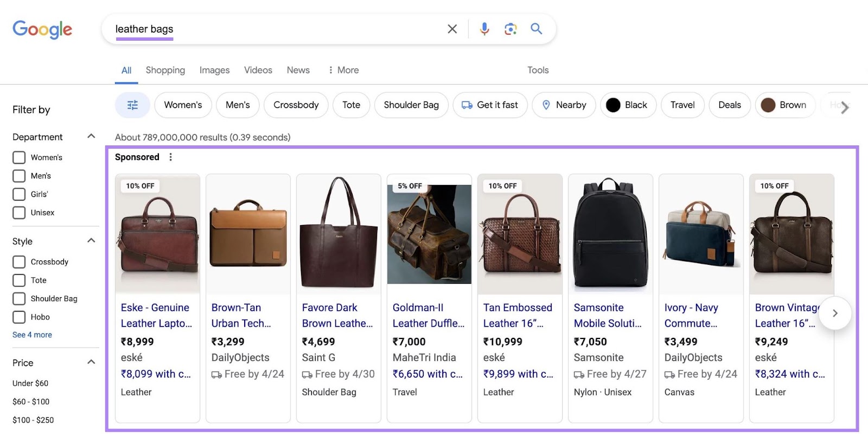Switch to the Images tab

(x=214, y=70)
